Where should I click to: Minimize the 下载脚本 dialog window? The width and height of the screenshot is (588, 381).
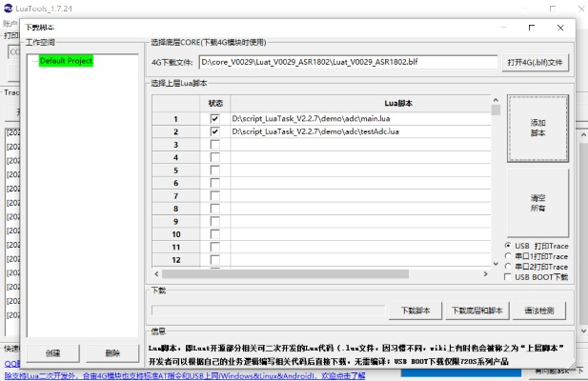[x=503, y=28]
